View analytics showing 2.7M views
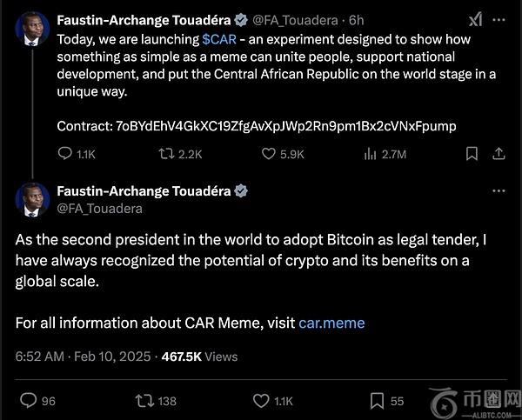522x420 pixels. click(369, 154)
